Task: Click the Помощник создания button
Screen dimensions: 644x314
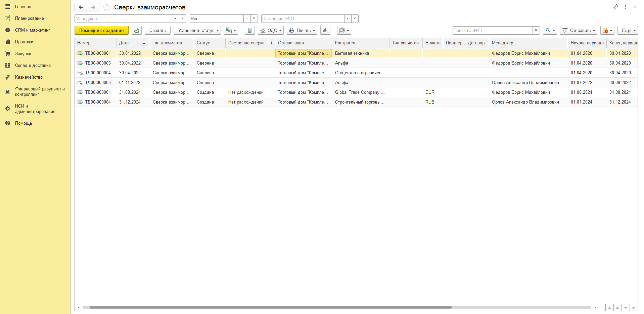Action: click(101, 30)
